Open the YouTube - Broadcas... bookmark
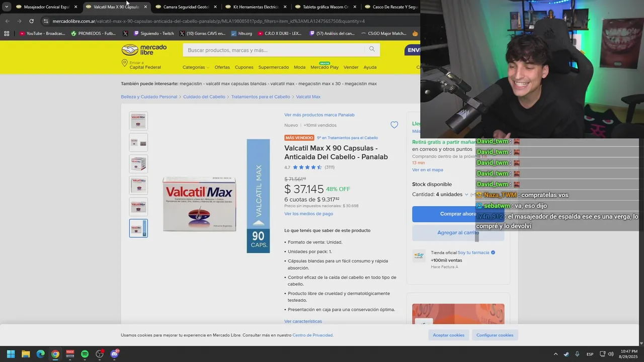The image size is (644, 362). pos(42,34)
